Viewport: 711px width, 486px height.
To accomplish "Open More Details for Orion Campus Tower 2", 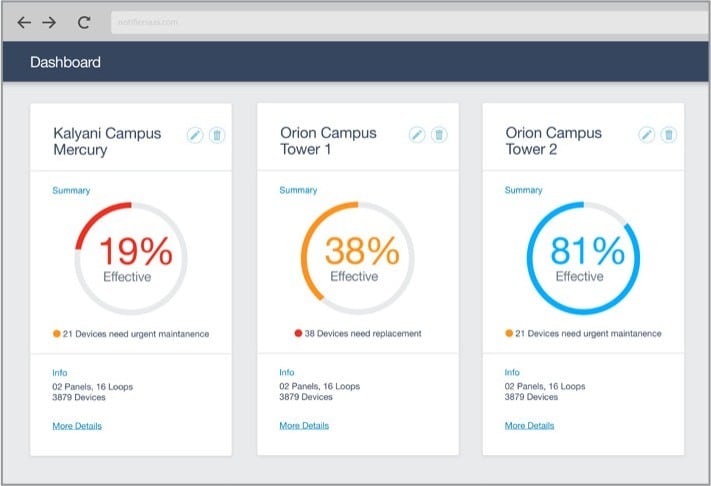I will pyautogui.click(x=529, y=426).
